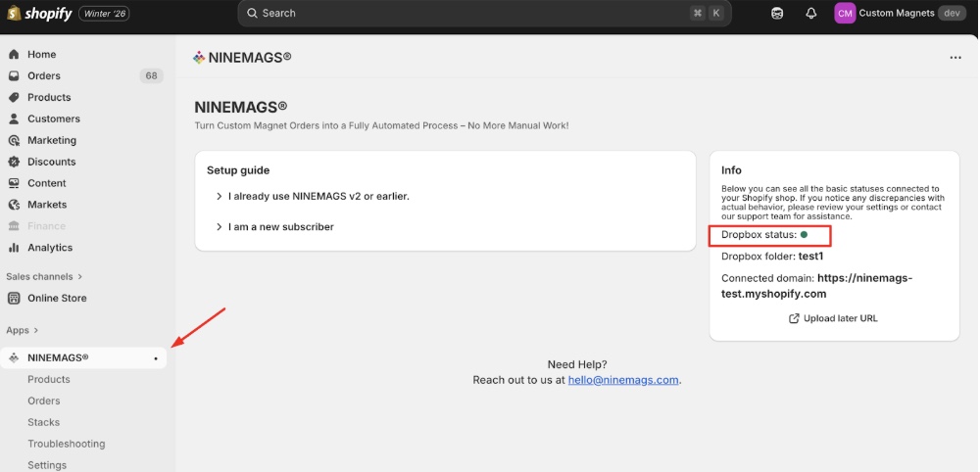Open the notifications bell
This screenshot has width=980, height=472.
tap(811, 13)
